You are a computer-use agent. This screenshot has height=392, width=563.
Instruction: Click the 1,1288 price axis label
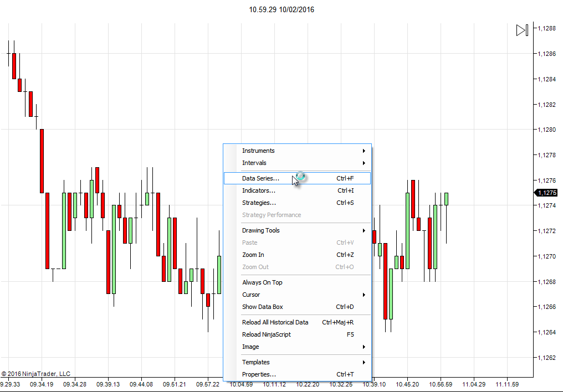tap(546, 28)
